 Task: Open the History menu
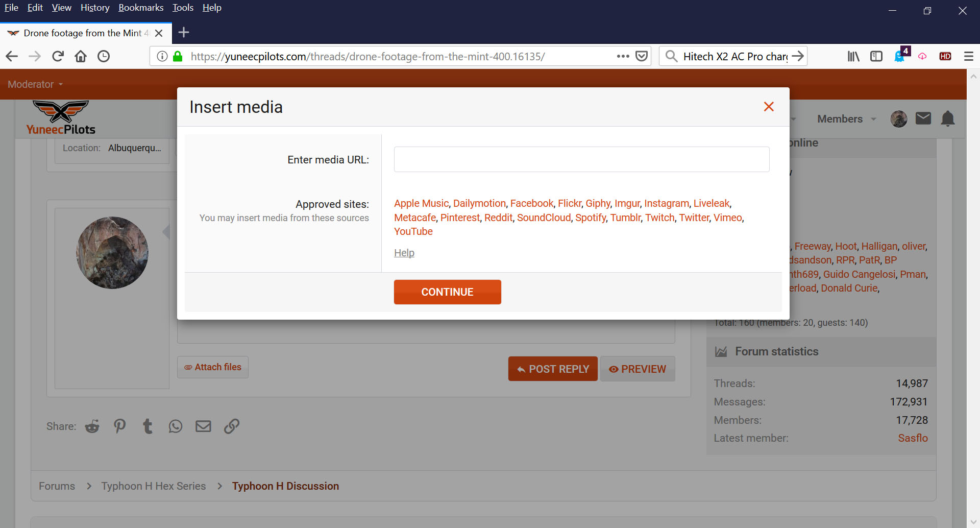[95, 8]
